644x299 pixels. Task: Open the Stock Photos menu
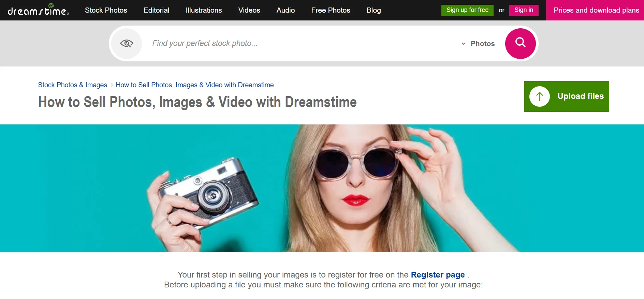click(x=106, y=10)
